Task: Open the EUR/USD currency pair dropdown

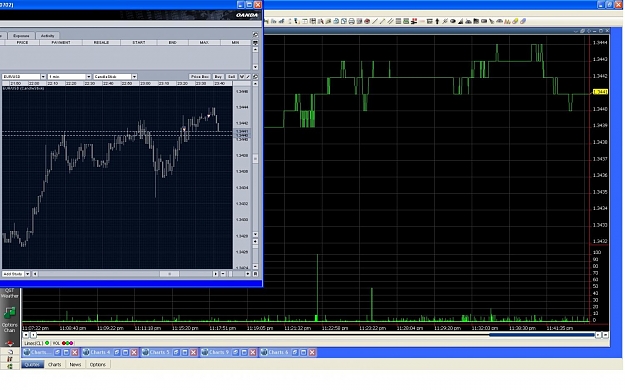Action: coord(43,77)
